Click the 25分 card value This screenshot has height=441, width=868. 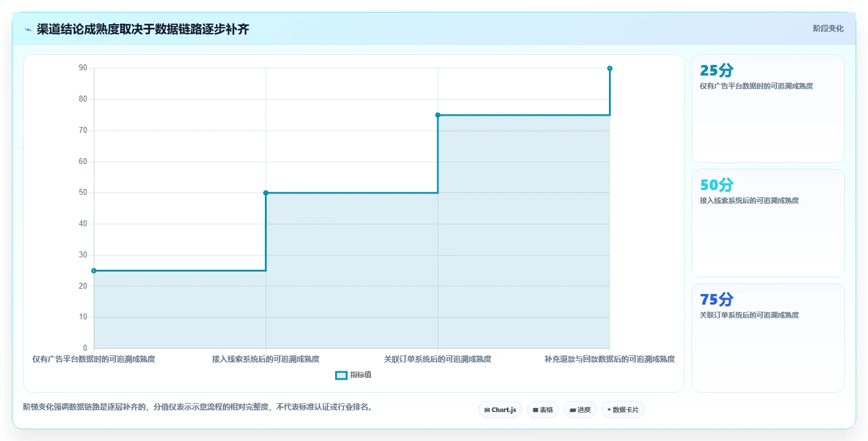click(x=716, y=70)
